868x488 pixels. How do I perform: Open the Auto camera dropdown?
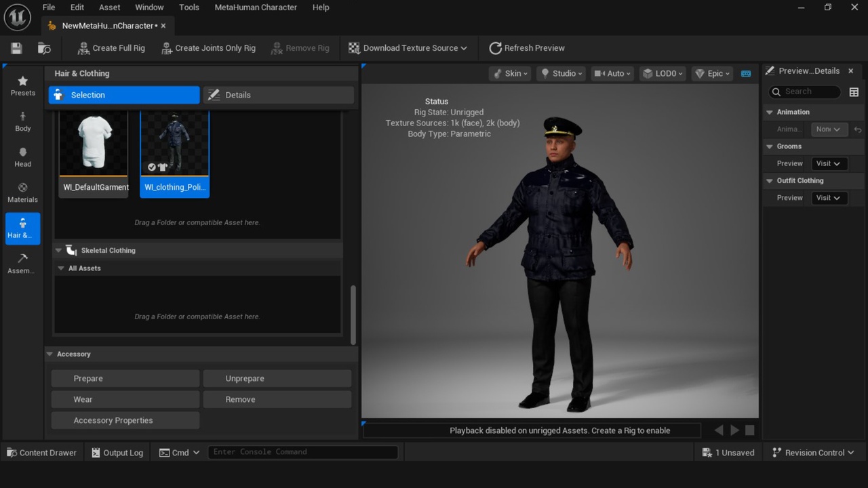(612, 73)
